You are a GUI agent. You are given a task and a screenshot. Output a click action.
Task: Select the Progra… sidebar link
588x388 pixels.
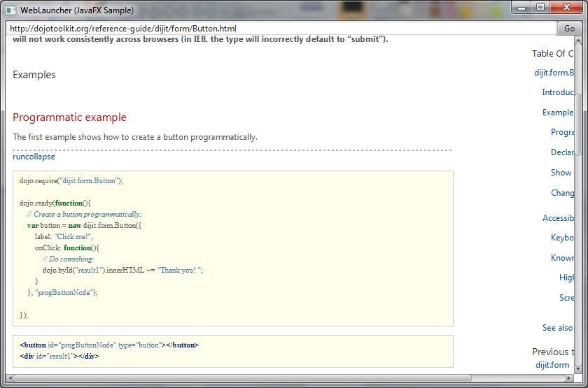562,132
